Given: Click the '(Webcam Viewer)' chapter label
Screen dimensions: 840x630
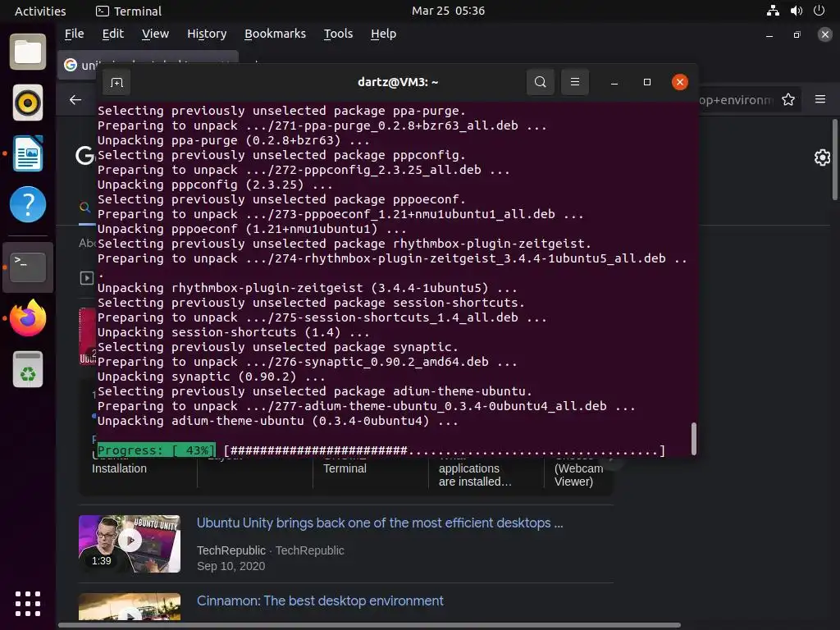Looking at the screenshot, I should (578, 475).
